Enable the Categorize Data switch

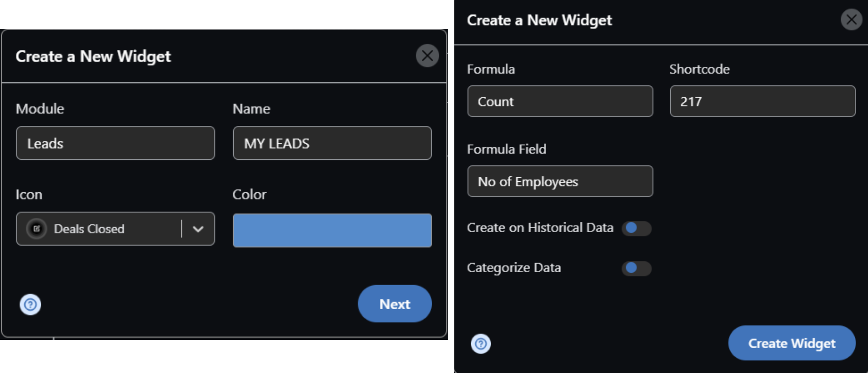[x=636, y=268]
